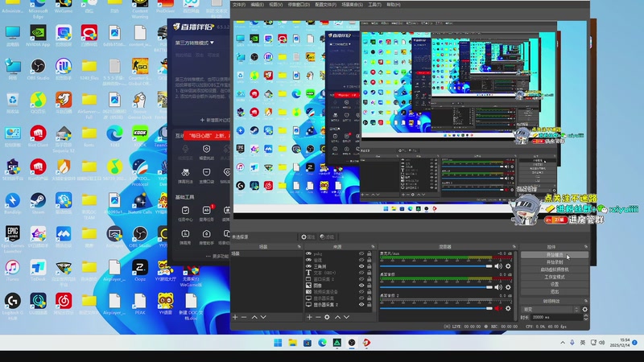Viewport: 644px width, 362px height.
Task: Toggle the lock on the 三角洲 source
Action: point(369,266)
